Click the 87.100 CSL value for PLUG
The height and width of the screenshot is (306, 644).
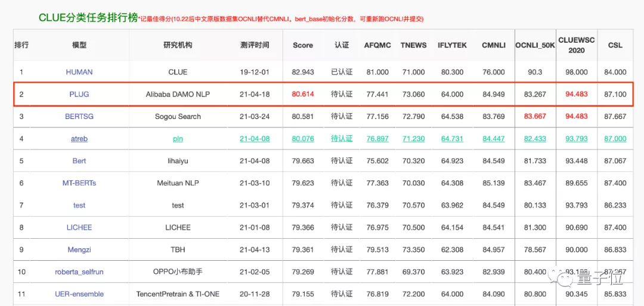[x=615, y=94]
